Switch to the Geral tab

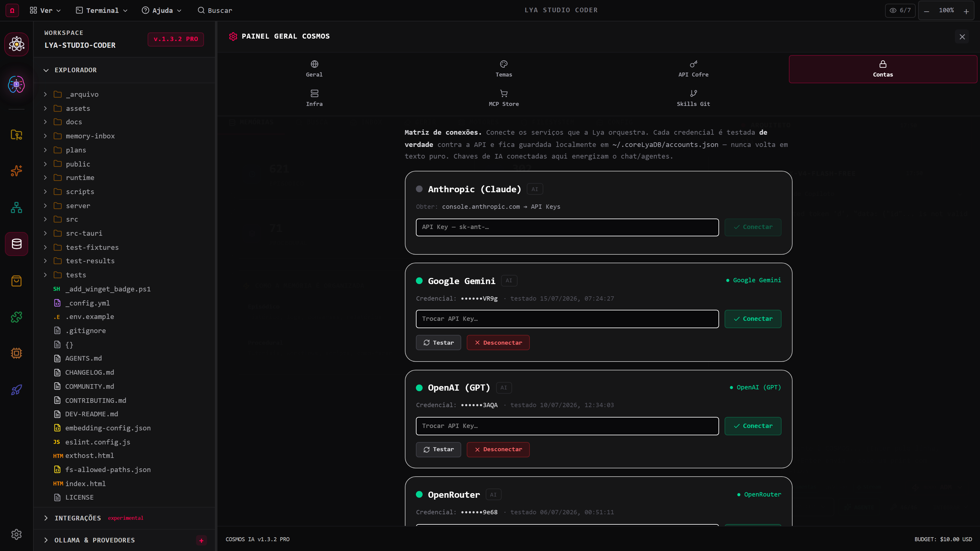click(x=314, y=69)
